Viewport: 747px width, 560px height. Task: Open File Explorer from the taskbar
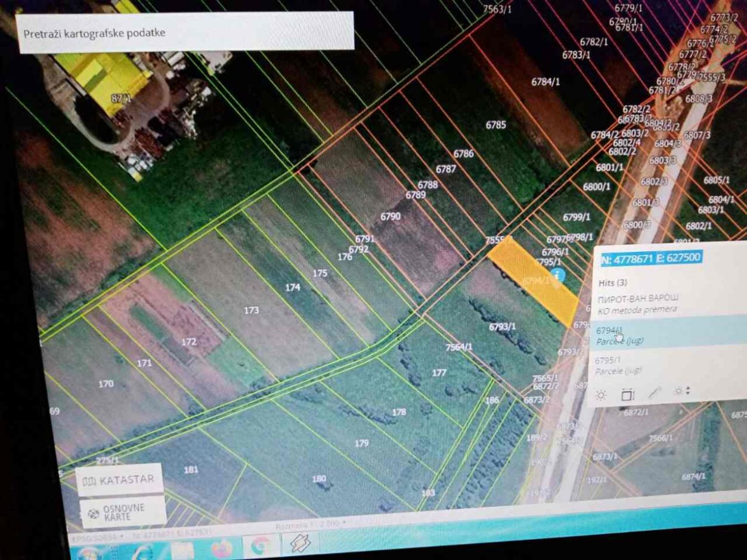pyautogui.click(x=182, y=549)
